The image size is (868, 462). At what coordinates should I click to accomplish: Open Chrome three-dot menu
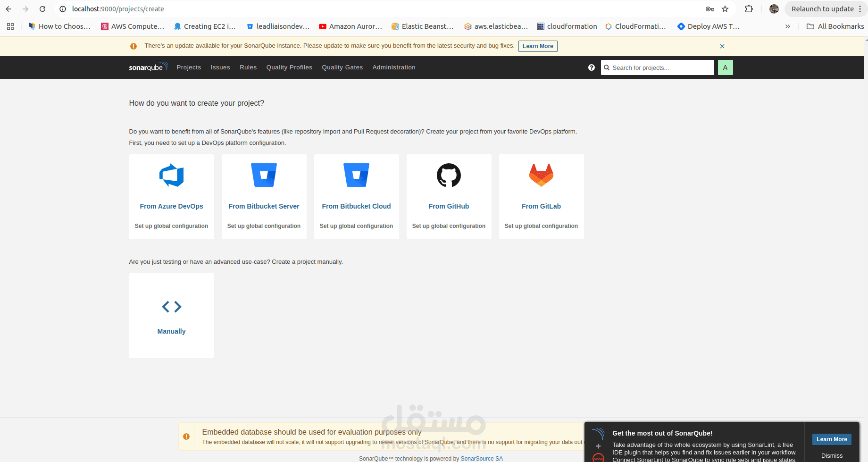tap(860, 9)
